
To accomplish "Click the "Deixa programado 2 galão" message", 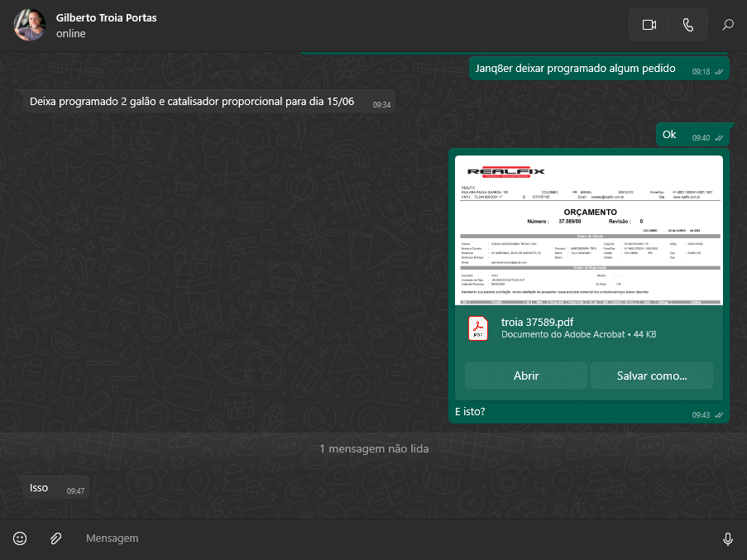I will click(192, 102).
